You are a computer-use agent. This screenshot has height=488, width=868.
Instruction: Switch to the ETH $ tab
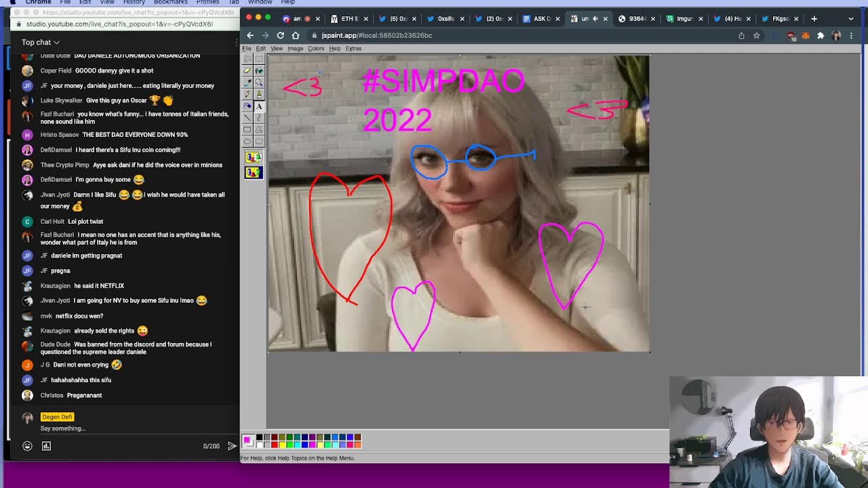tap(349, 19)
